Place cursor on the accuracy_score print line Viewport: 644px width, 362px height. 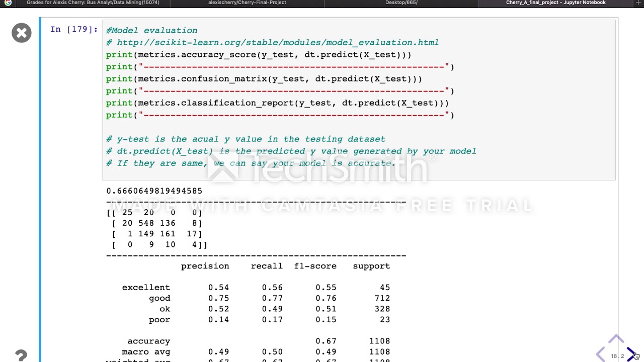[259, 55]
